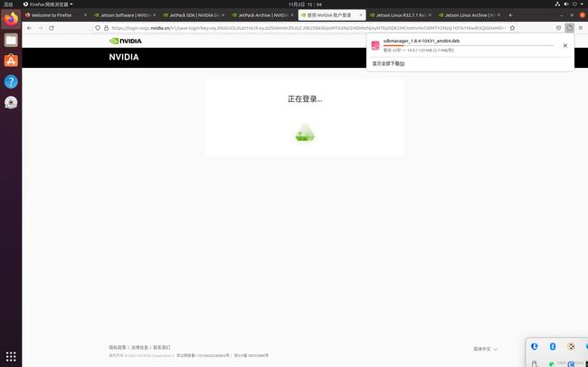588x367 pixels.
Task: Open a new tab with plus button
Action: 510,15
